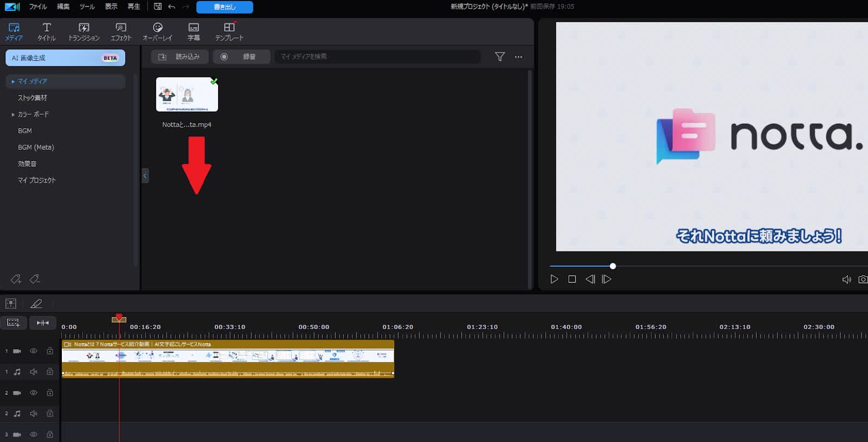
Task: Open the テンプレート room
Action: [x=229, y=31]
